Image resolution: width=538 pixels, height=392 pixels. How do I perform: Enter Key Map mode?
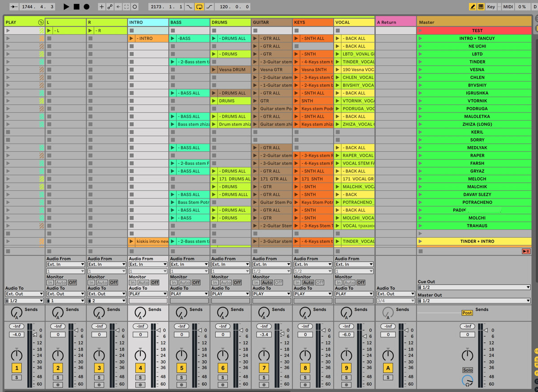pyautogui.click(x=491, y=7)
